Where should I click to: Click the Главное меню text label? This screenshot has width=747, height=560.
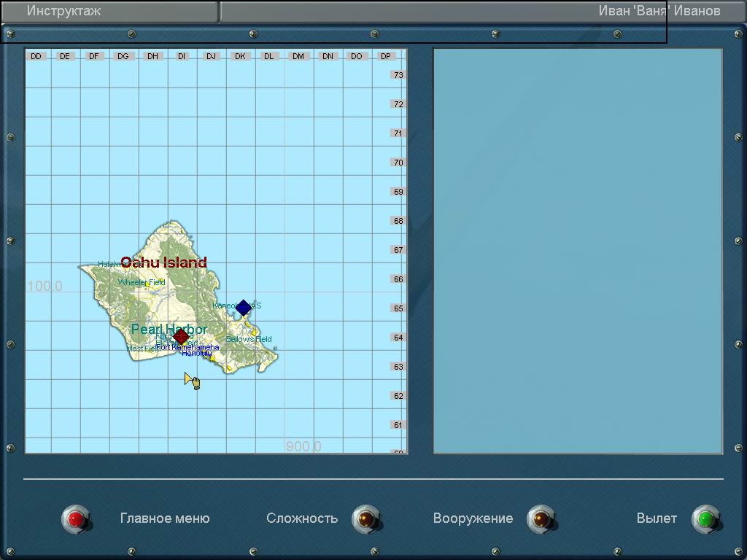click(x=165, y=518)
